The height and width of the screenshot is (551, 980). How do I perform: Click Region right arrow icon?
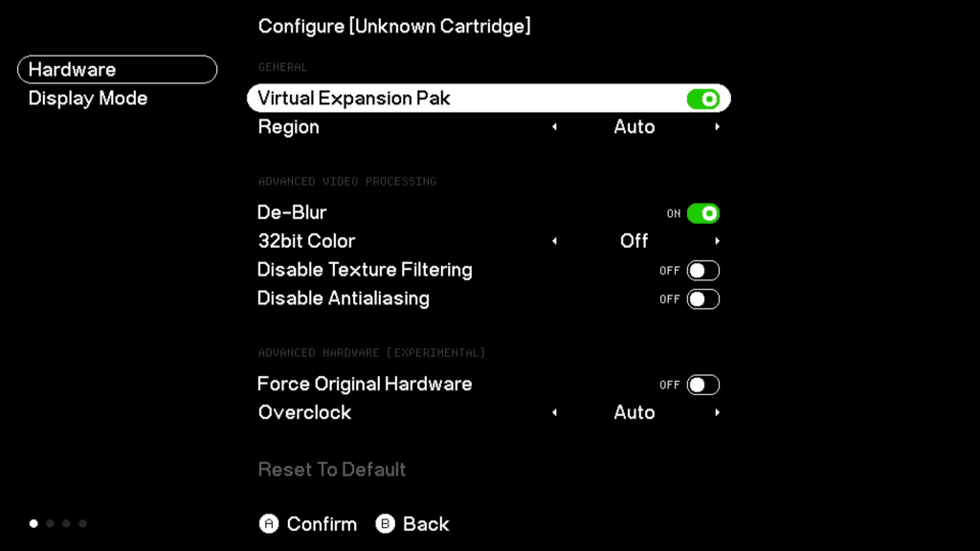tap(717, 127)
